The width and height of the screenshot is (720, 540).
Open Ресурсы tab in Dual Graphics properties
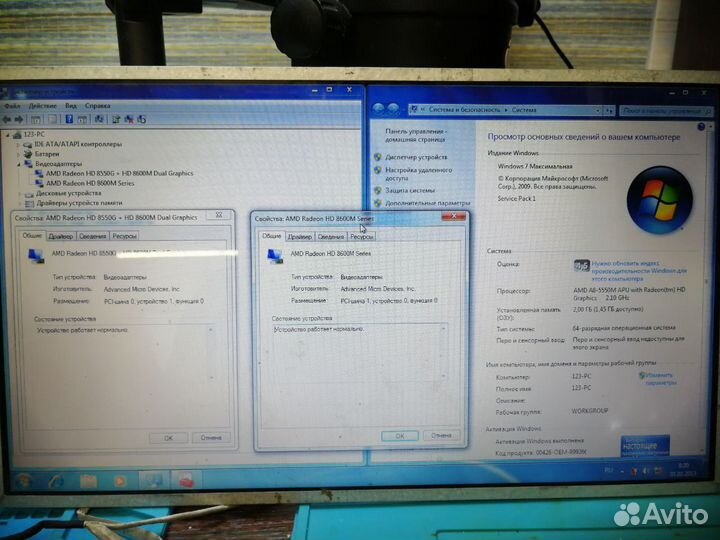pyautogui.click(x=124, y=236)
